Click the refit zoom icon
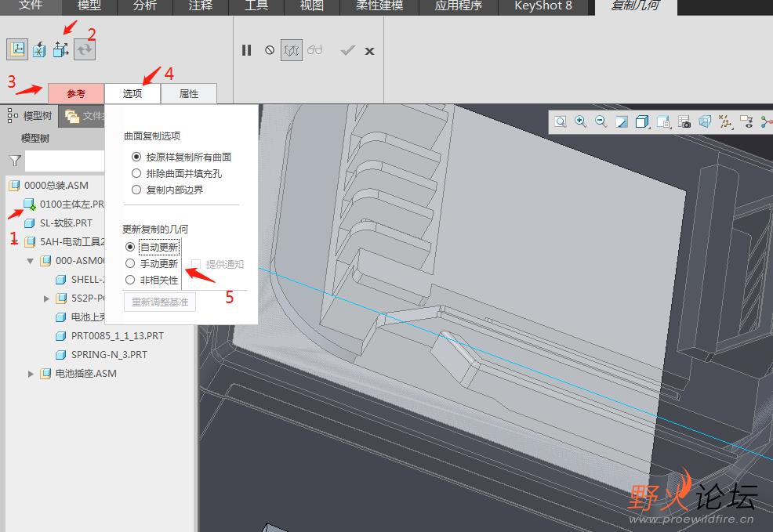This screenshot has height=532, width=773. coord(561,121)
